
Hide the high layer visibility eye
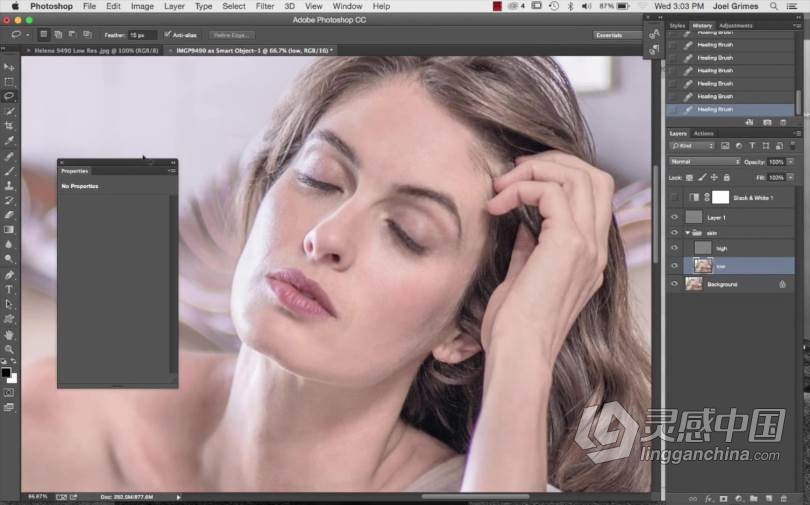tap(674, 248)
